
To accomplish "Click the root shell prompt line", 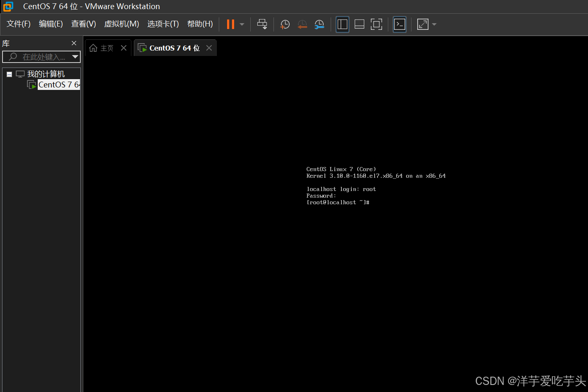I will 338,202.
